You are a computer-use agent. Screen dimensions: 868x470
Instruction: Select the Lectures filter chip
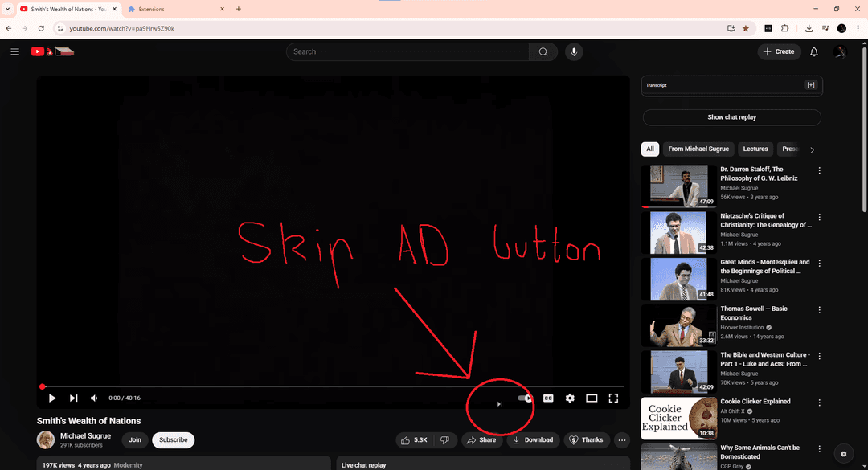[x=755, y=149]
